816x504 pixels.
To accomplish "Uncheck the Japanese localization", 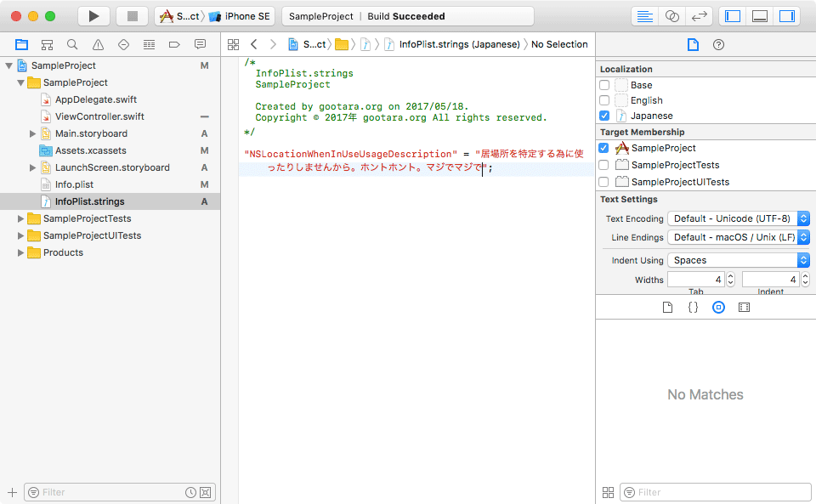I will click(x=604, y=116).
